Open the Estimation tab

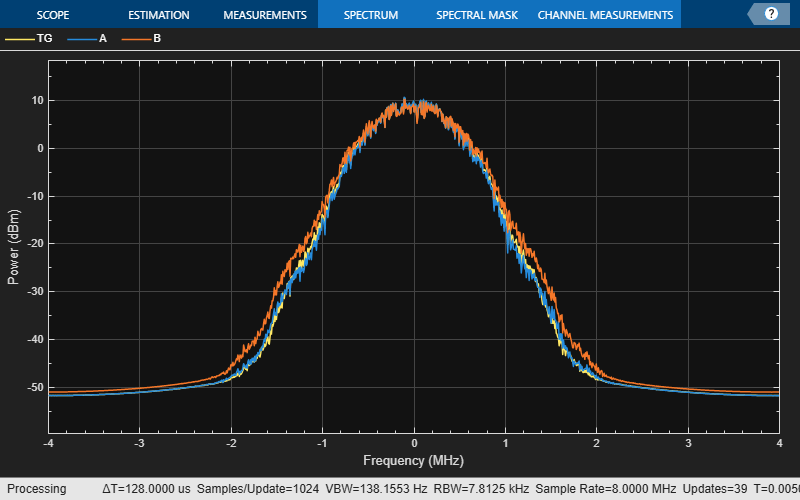coord(158,15)
